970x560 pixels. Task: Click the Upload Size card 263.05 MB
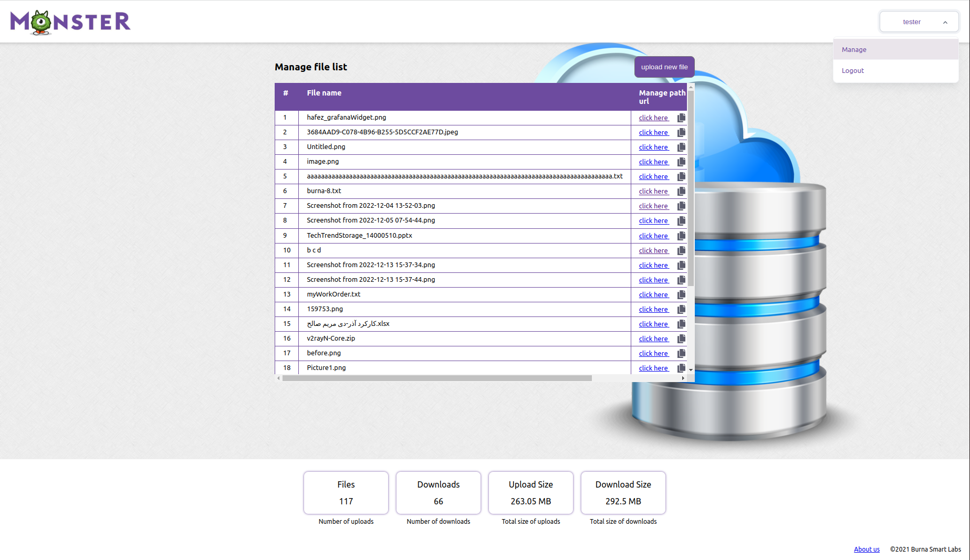531,493
